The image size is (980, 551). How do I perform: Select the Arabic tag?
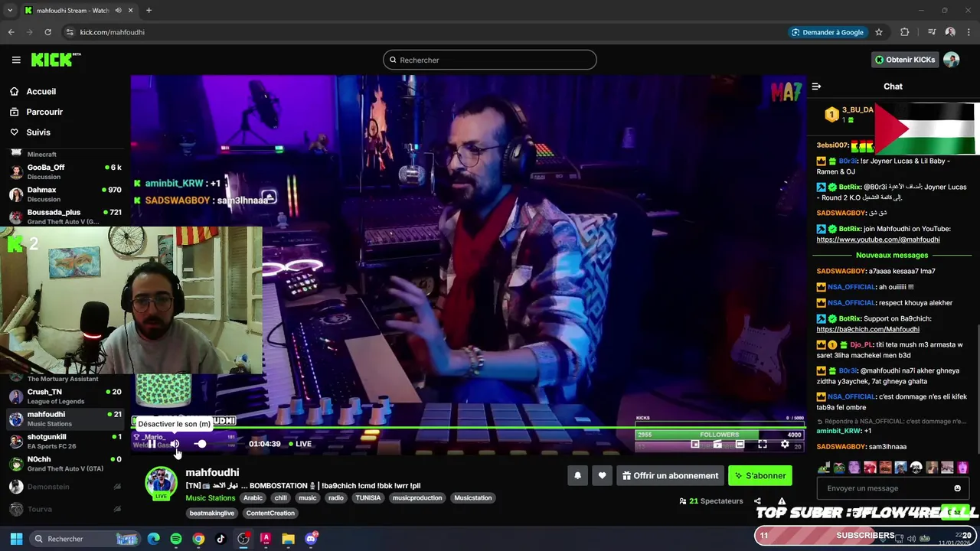253,497
